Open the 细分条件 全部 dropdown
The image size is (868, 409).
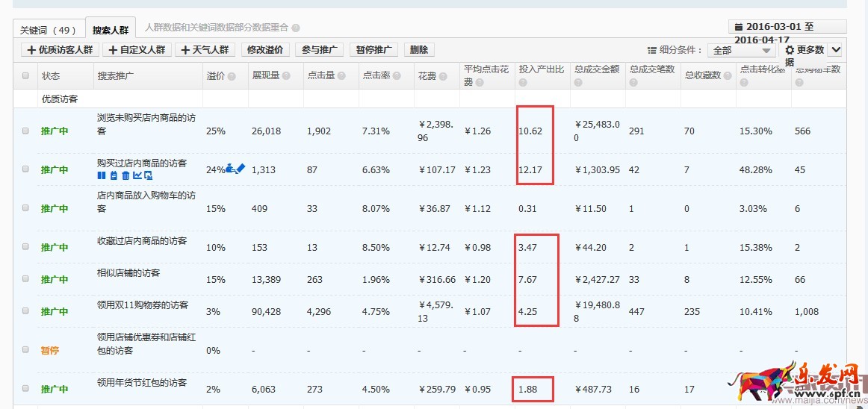[x=742, y=50]
